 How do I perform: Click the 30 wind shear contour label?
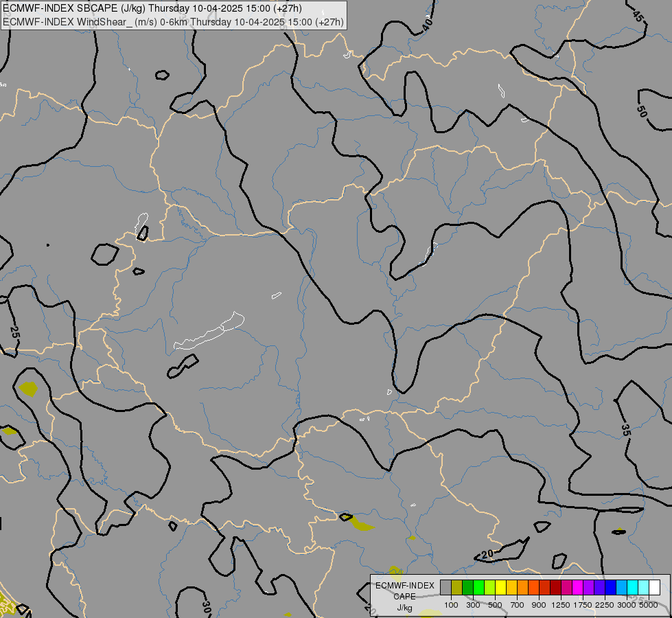206,607
